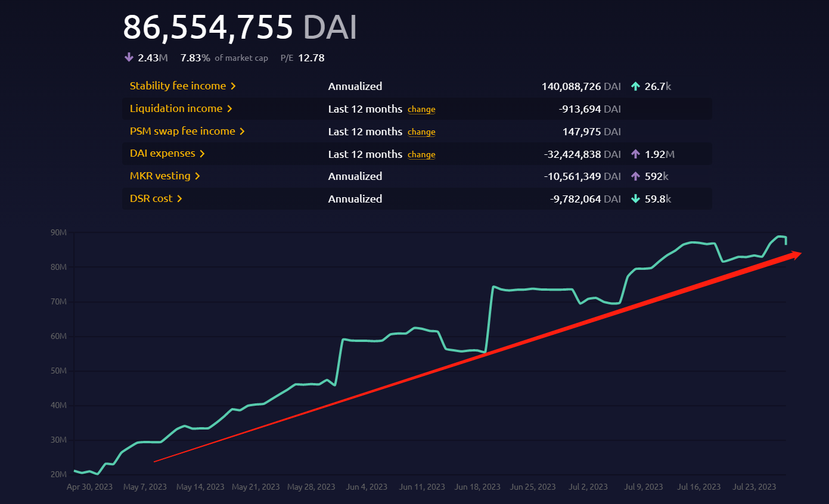Click the chevron after DAI expenses
The image size is (829, 504).
[202, 154]
